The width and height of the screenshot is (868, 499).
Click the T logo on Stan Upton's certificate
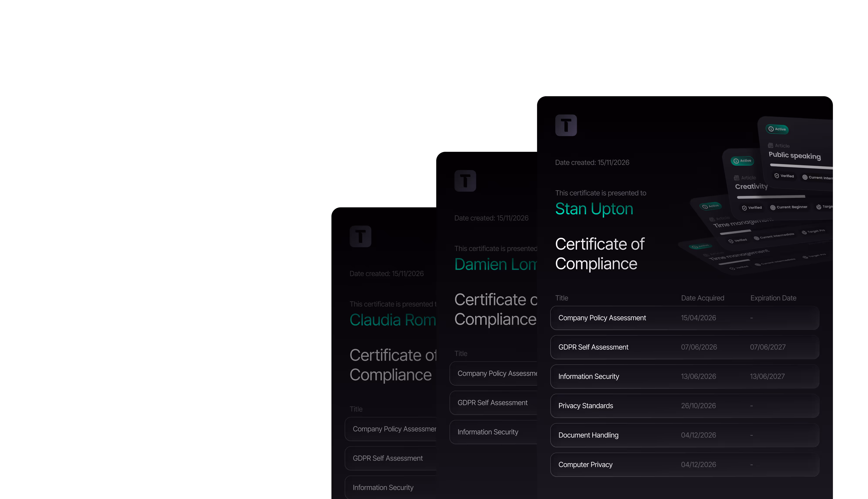(566, 125)
